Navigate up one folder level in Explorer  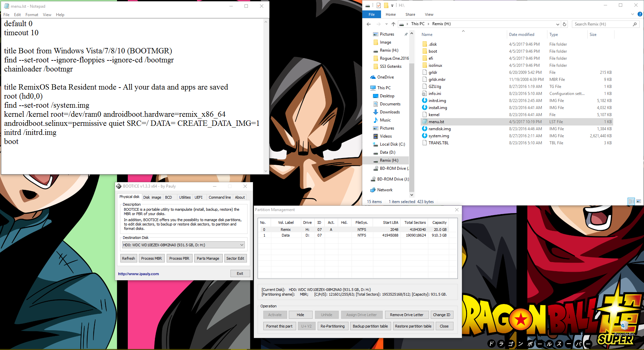(393, 24)
